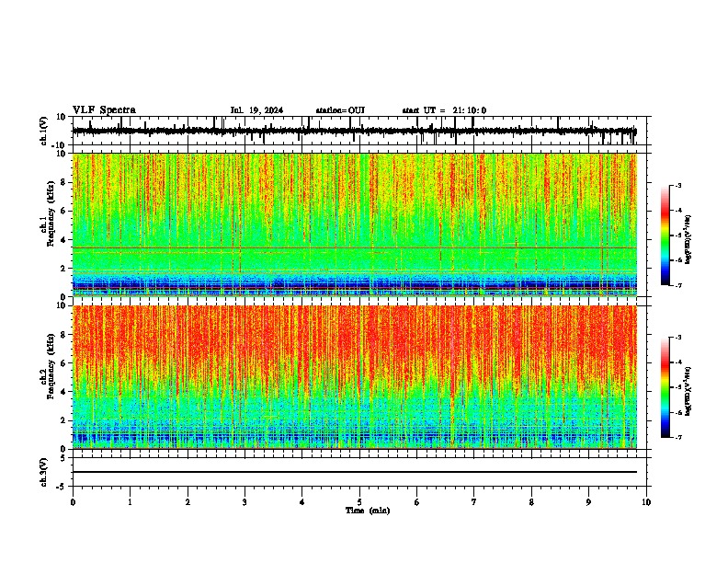Click time axis tick label "3"

(245, 502)
